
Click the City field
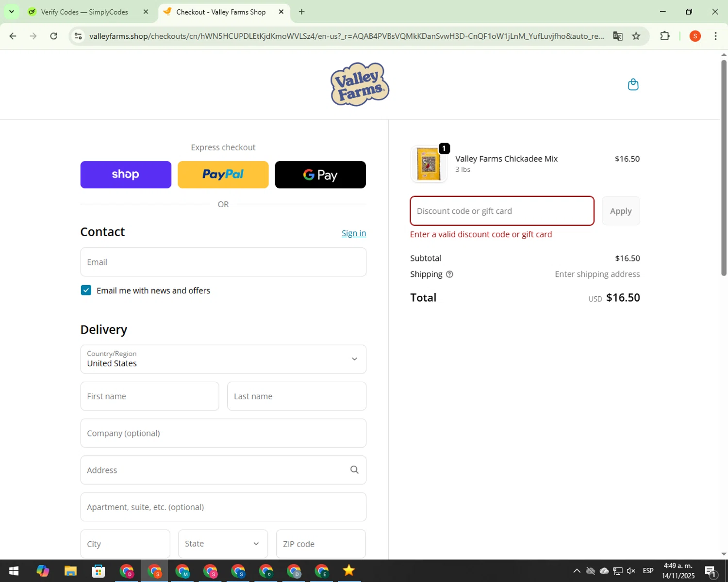point(125,544)
